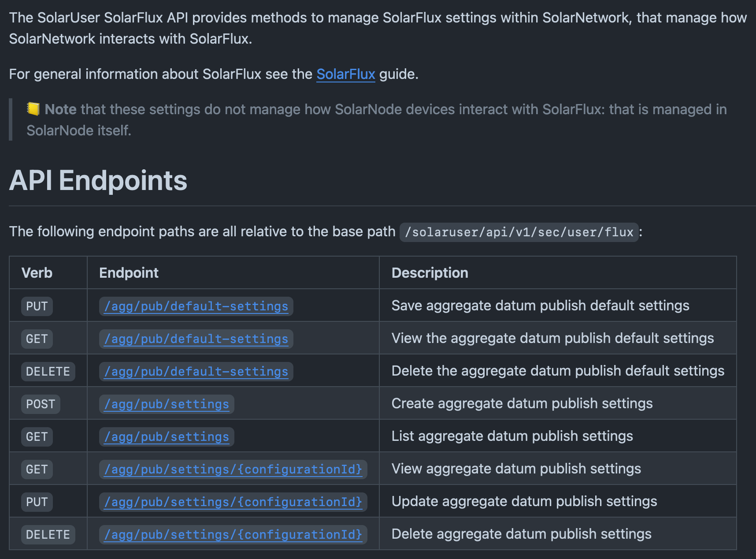Click the Verb column header
The width and height of the screenshot is (756, 559).
[37, 273]
